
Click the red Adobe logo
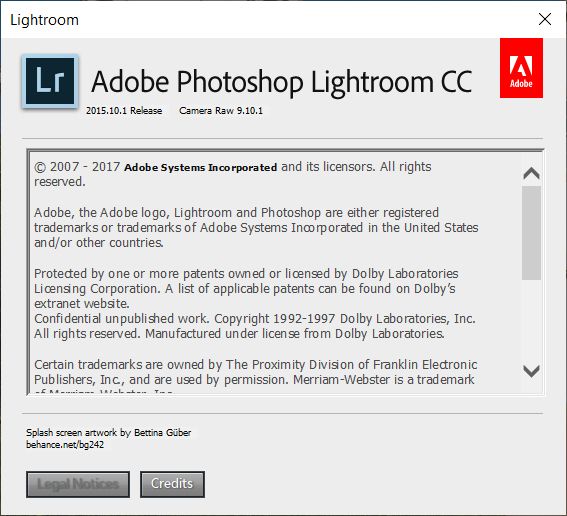click(521, 68)
